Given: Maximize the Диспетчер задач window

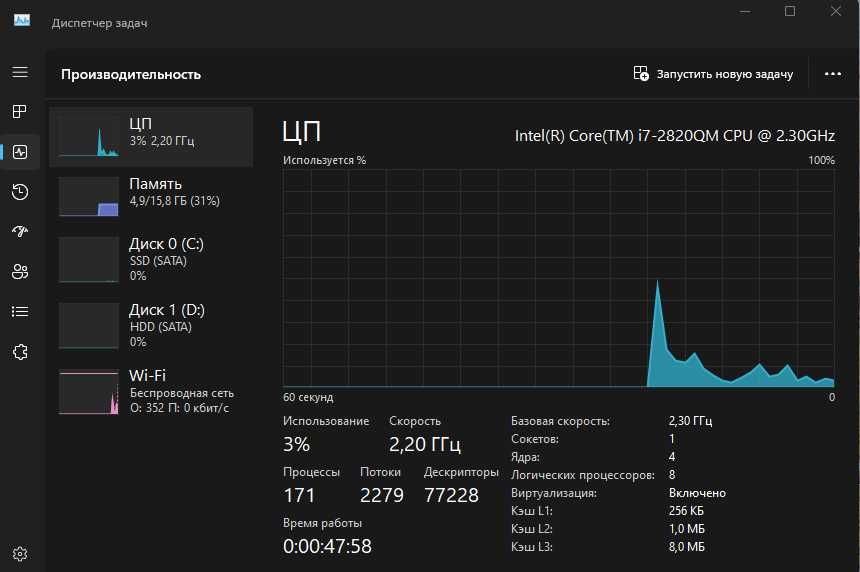Looking at the screenshot, I should [790, 11].
